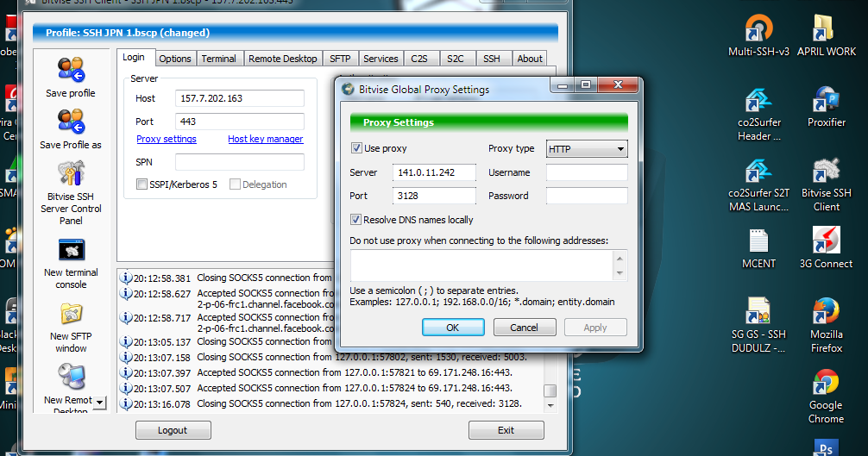This screenshot has height=456, width=868.
Task: Switch to the SFTP tab
Action: [340, 59]
